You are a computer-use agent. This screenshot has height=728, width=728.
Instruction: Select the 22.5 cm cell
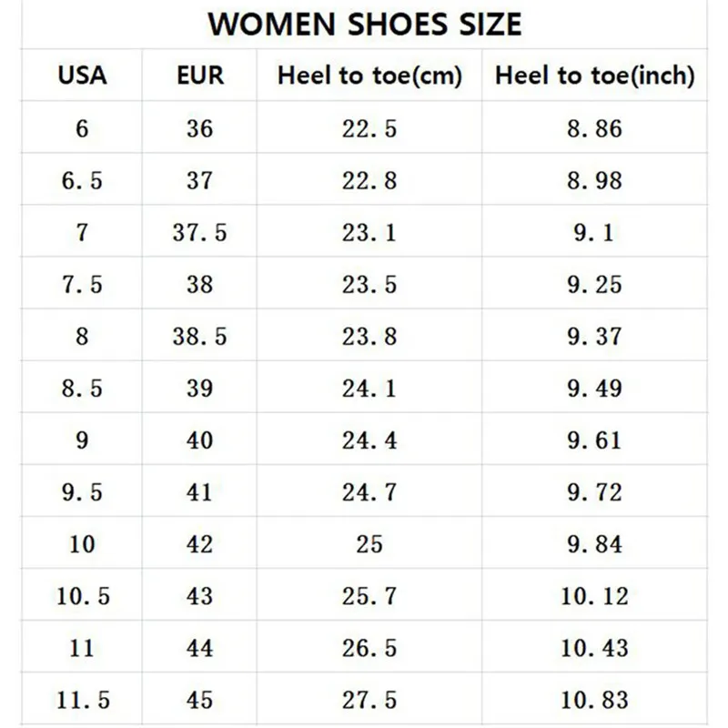pos(369,128)
